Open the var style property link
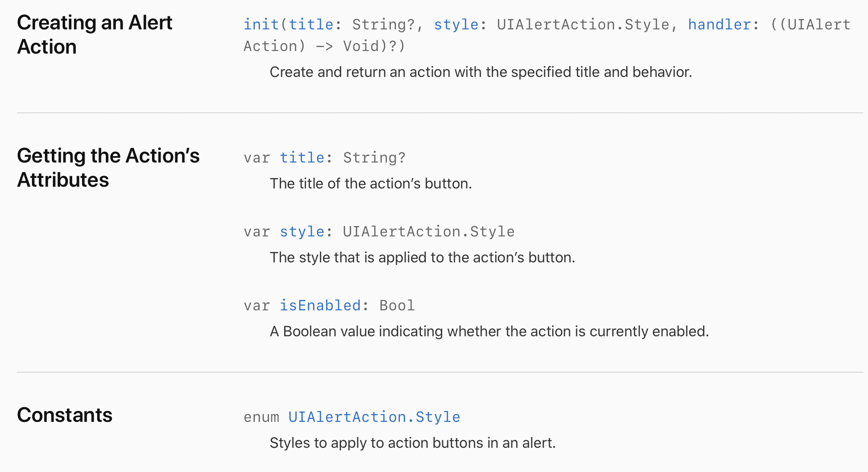Screen dimensions: 868x472 coord(302,232)
